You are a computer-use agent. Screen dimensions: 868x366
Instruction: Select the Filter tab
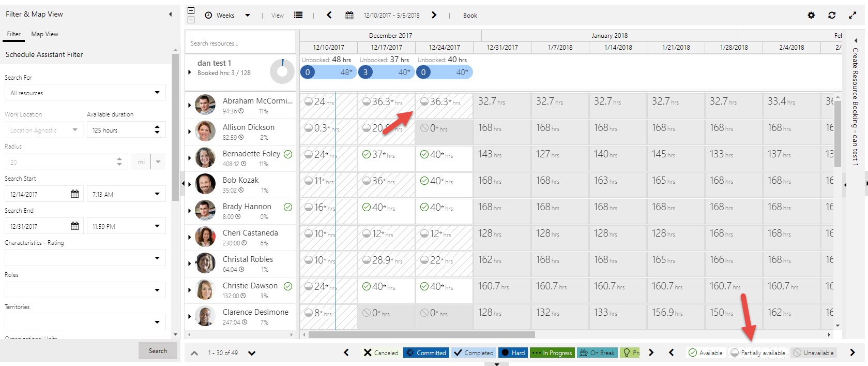point(14,34)
